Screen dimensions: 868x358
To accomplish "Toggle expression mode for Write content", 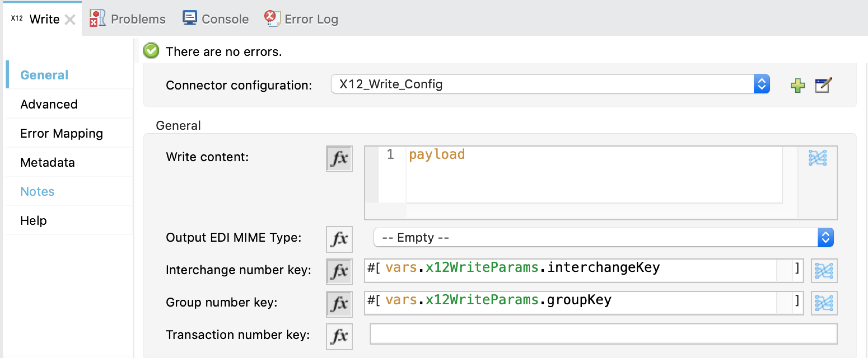I will tap(339, 159).
